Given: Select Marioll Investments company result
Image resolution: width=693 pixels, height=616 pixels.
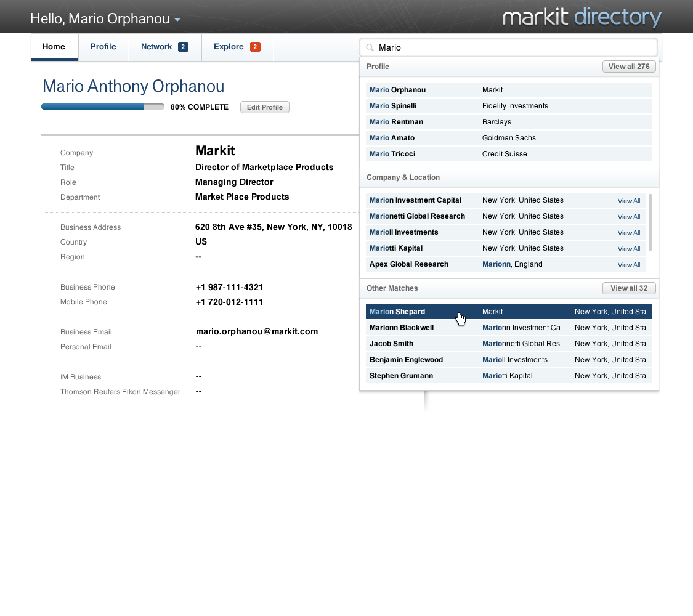Looking at the screenshot, I should tap(506, 232).
